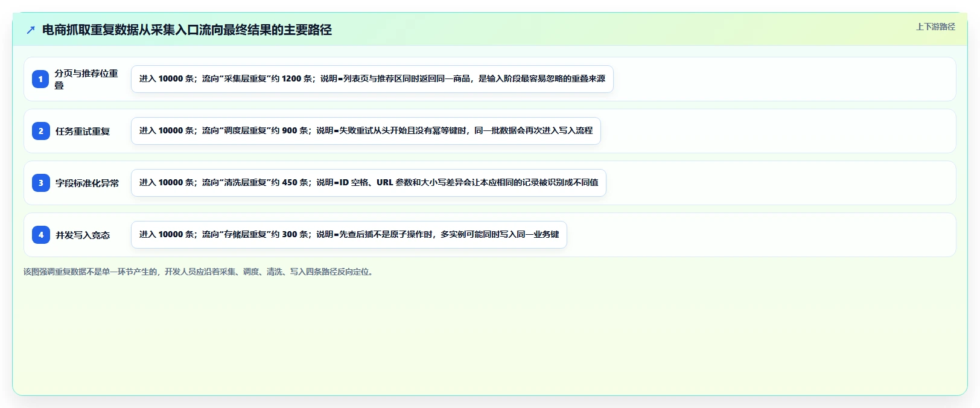The height and width of the screenshot is (408, 980).
Task: Open the 清洗层重复 约 450 条 detail box
Action: coord(369,183)
